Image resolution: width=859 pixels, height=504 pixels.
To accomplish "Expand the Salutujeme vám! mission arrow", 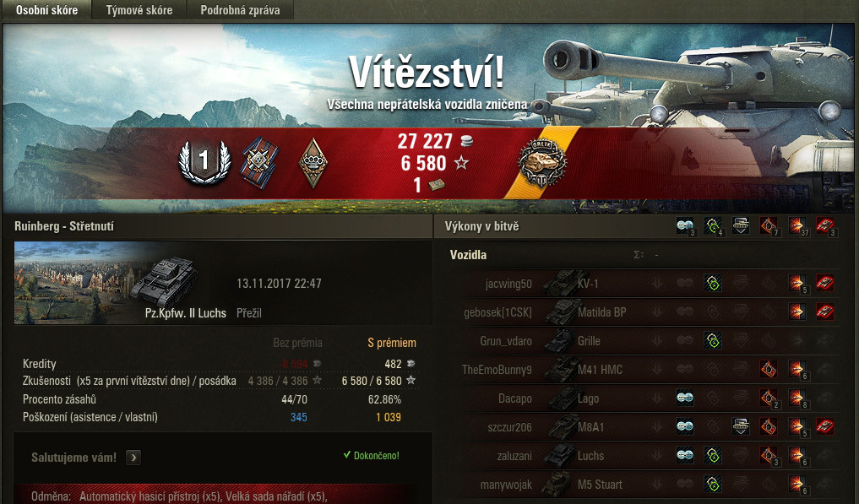I will pyautogui.click(x=133, y=458).
